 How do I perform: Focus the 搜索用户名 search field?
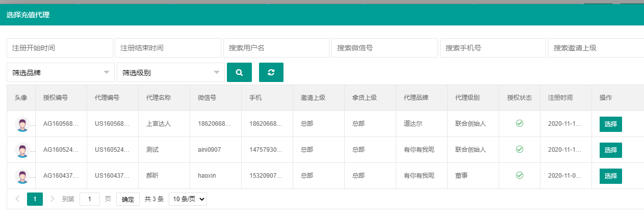276,48
